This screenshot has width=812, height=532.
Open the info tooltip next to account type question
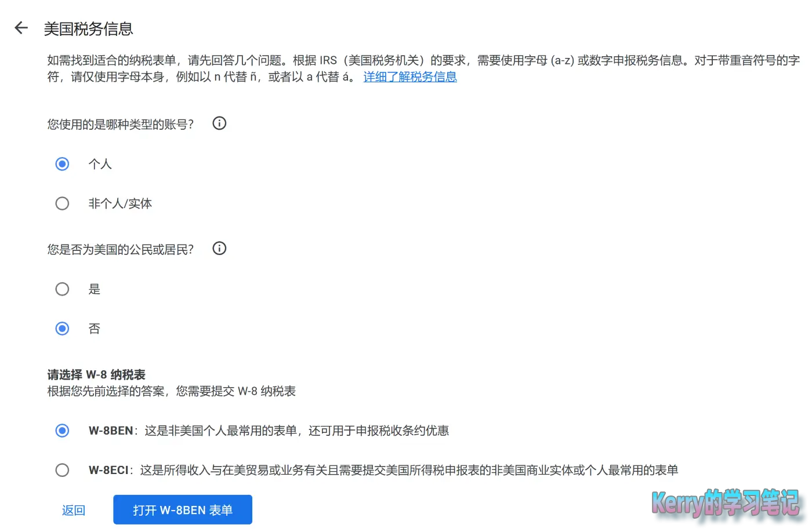[x=219, y=123]
